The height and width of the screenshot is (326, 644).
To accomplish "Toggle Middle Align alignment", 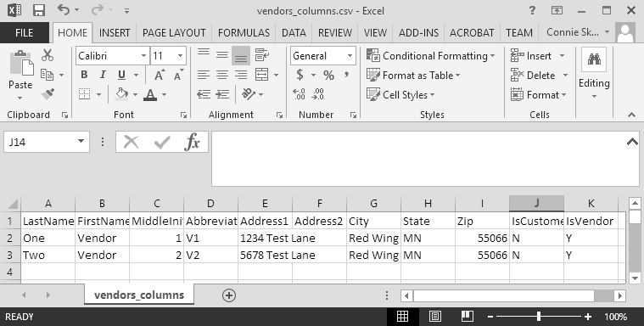I will point(222,55).
